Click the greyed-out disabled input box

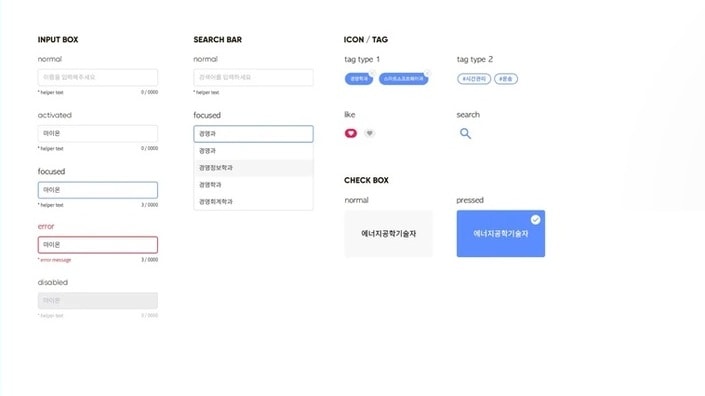[x=98, y=301]
